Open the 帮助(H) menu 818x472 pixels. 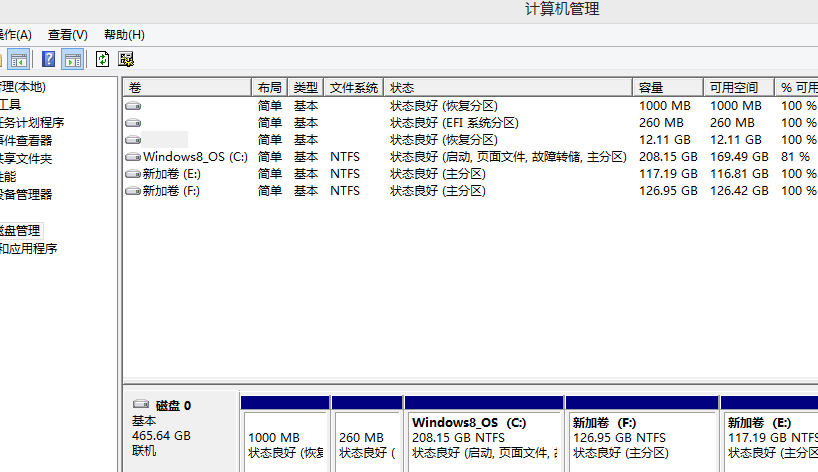point(124,35)
